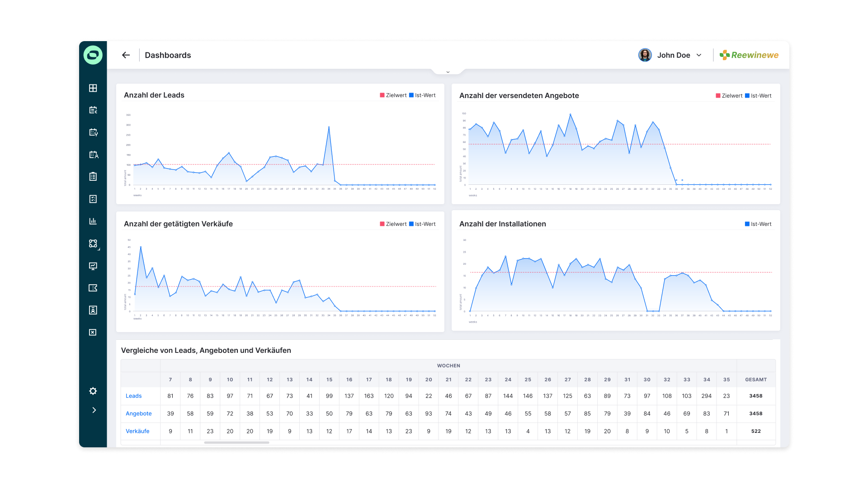The image size is (868, 488).
Task: Select the checklist icon in sidebar
Action: coord(93,199)
